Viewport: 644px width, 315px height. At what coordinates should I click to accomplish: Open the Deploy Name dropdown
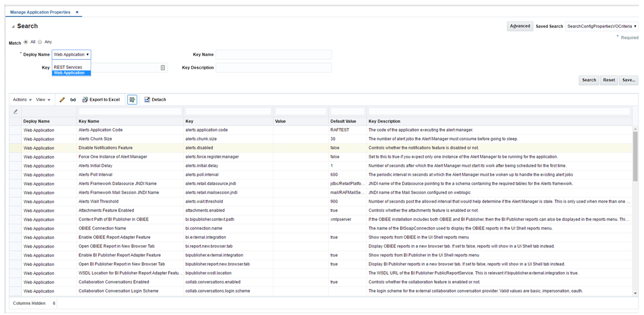[71, 54]
